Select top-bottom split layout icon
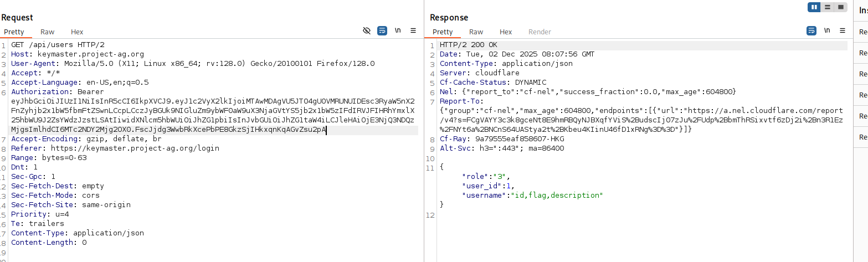This screenshot has height=262, width=868. (828, 7)
